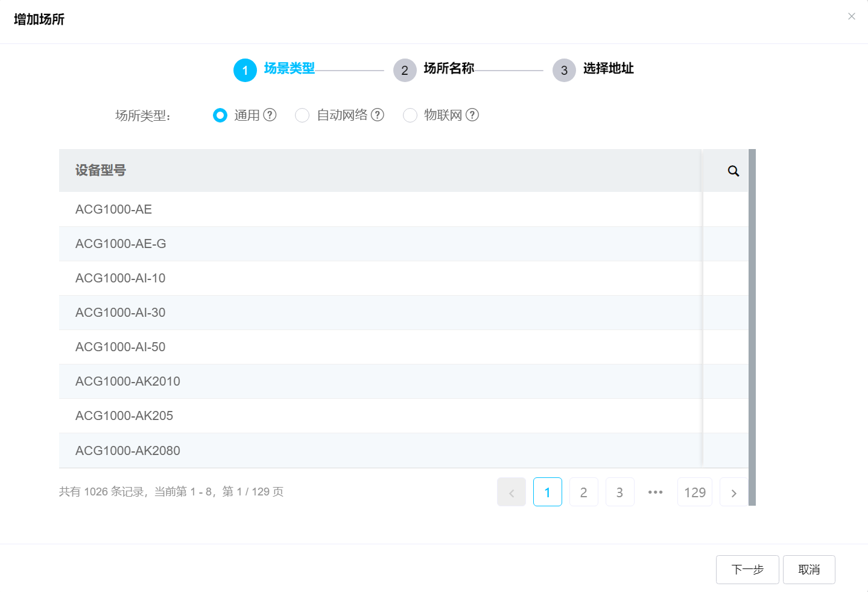Go to page 2 in pagination

point(584,492)
